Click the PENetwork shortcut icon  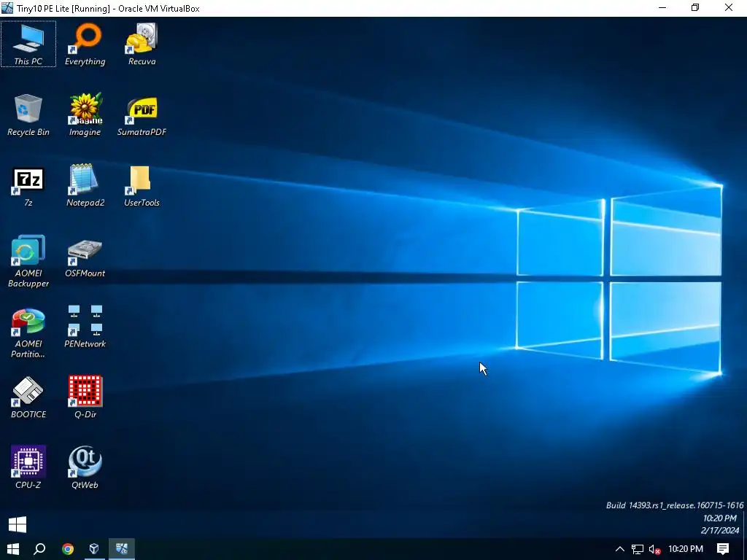click(85, 327)
